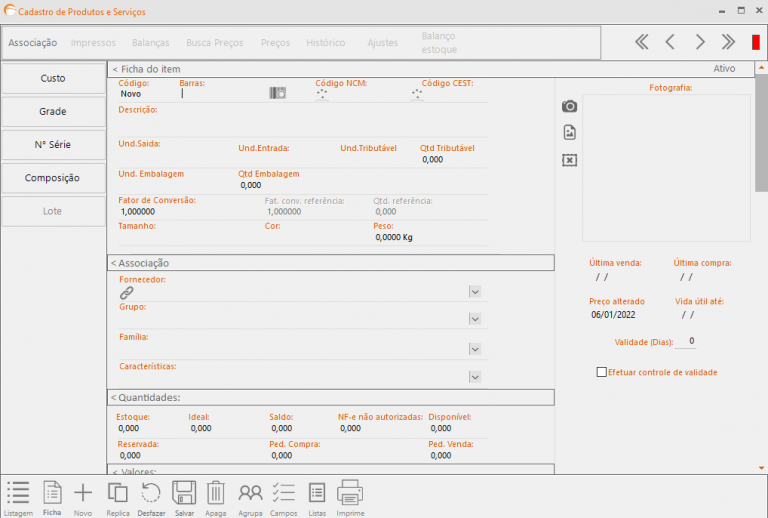Click the Custo button
Screen dimensions: 768x518
coord(53,78)
